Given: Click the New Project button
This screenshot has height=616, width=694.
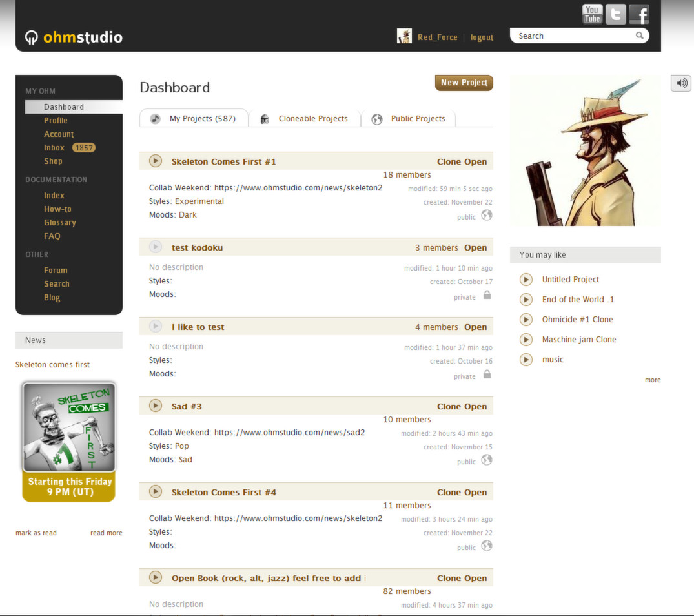Looking at the screenshot, I should point(464,83).
